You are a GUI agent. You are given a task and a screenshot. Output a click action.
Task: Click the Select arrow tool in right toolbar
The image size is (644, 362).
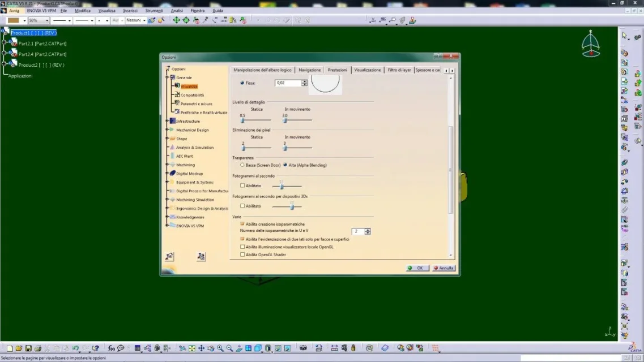[625, 36]
